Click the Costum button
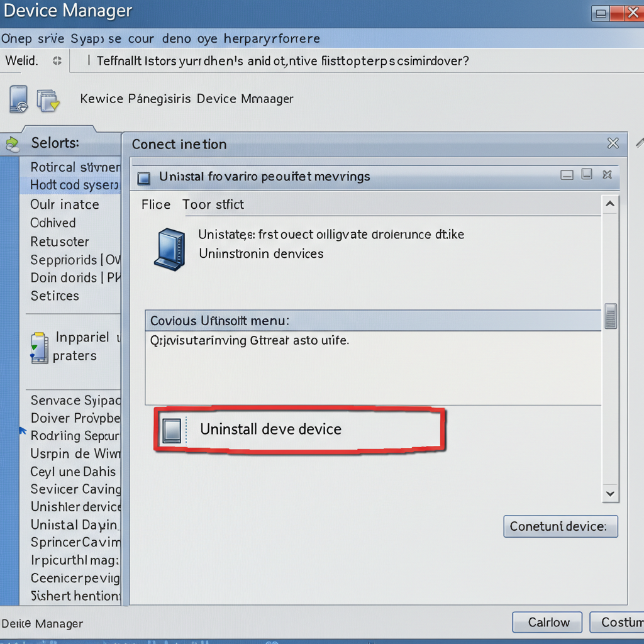Viewport: 644px width, 644px height. coord(617,622)
